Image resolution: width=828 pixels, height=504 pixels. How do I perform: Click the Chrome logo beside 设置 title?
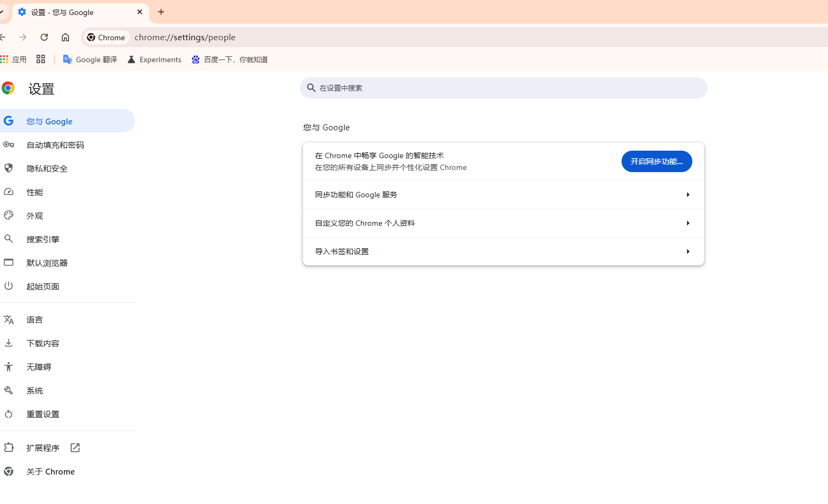click(8, 88)
